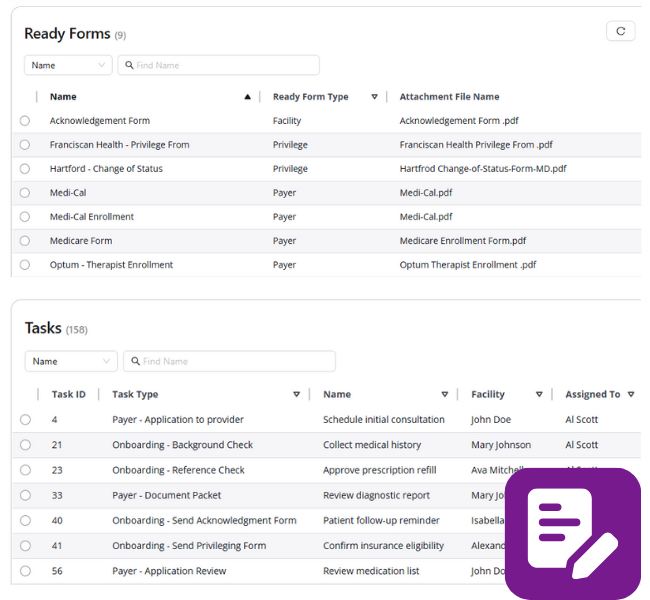Click the Task ID column header
650x600 pixels.
tap(68, 394)
